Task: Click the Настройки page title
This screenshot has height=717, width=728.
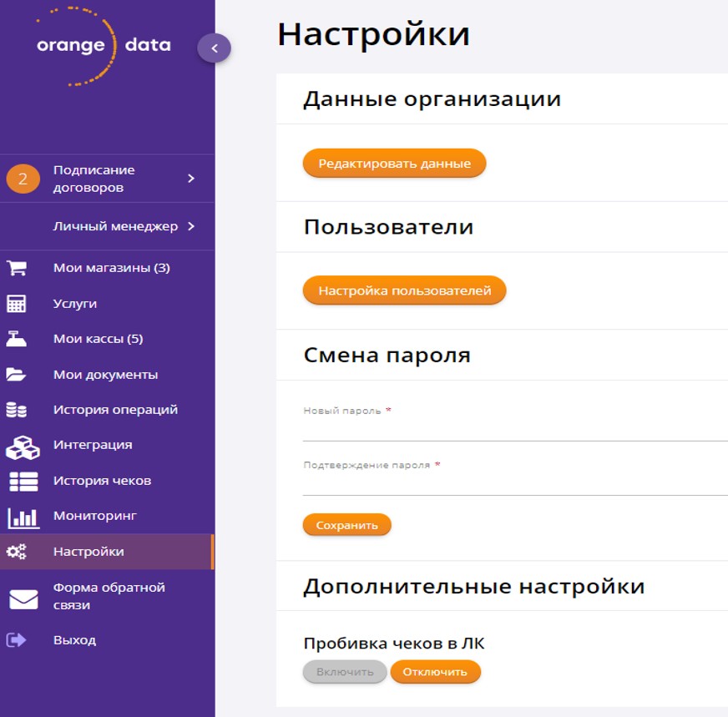Action: click(x=374, y=34)
